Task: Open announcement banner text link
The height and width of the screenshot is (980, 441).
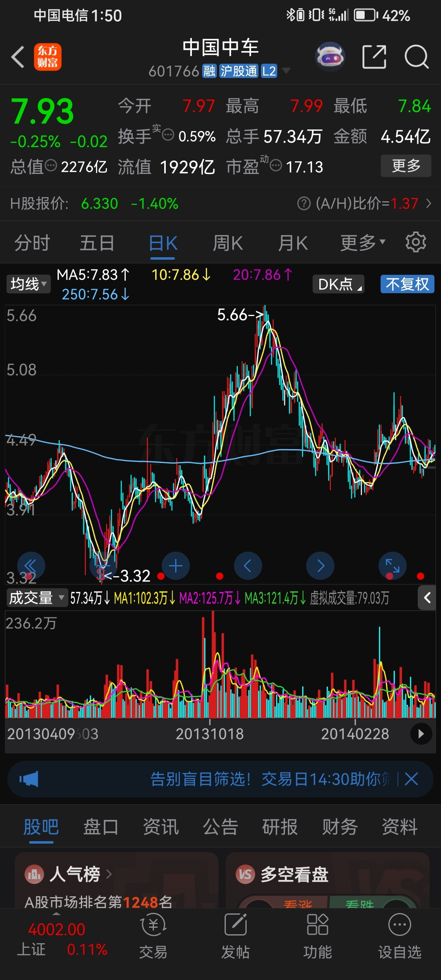Action: coord(270,779)
